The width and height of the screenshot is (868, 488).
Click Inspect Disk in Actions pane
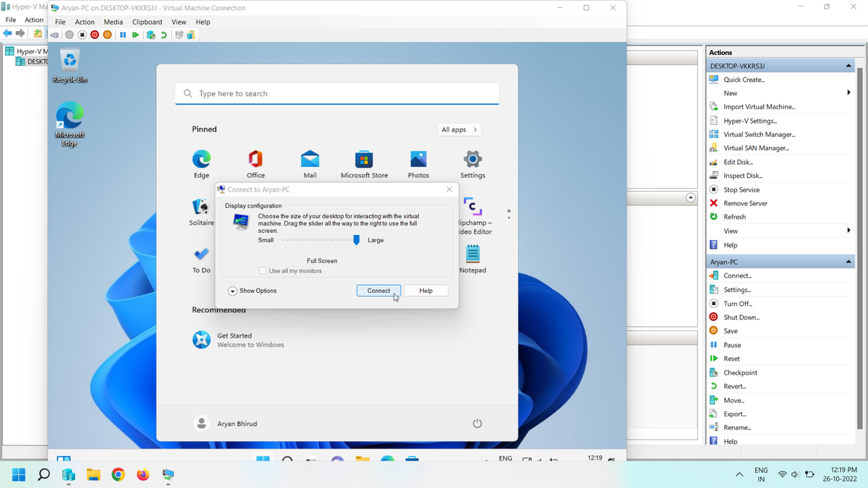pos(743,176)
